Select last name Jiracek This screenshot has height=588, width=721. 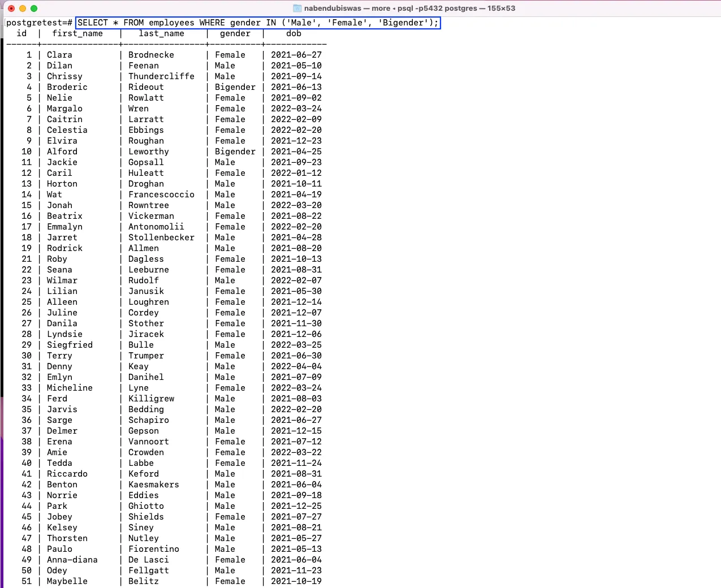coord(146,334)
